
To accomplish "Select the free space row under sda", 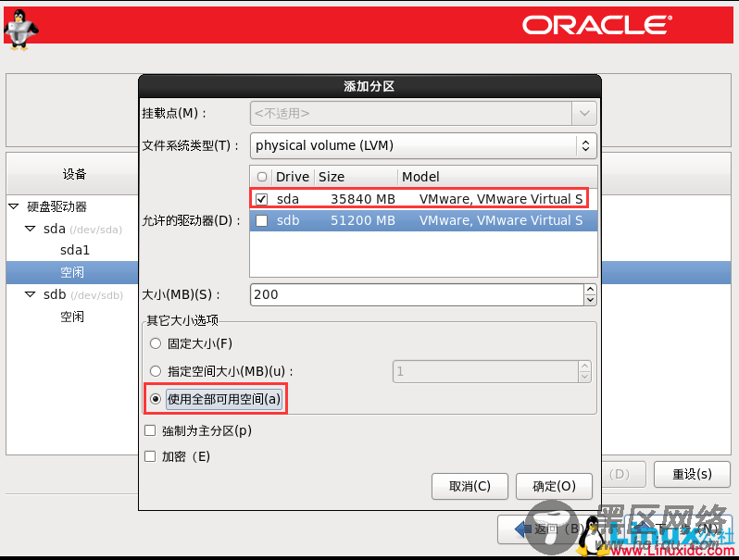I will click(72, 273).
